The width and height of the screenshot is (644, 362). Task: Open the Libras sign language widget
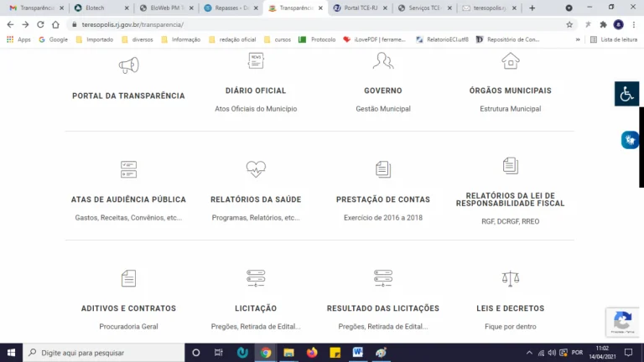tap(629, 140)
